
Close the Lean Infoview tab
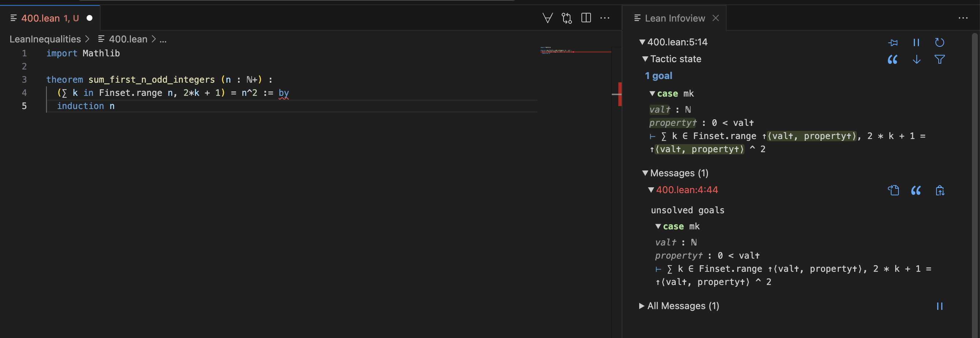pos(715,18)
